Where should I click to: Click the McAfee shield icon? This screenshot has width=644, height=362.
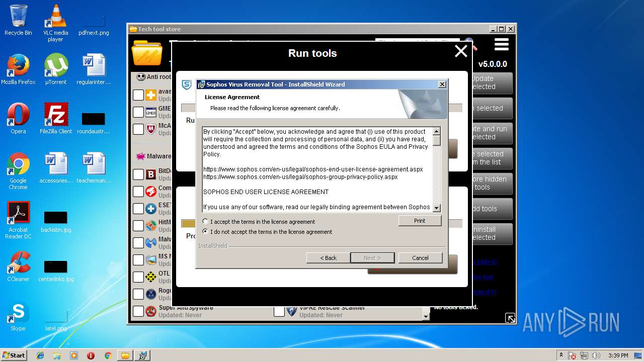click(x=151, y=129)
